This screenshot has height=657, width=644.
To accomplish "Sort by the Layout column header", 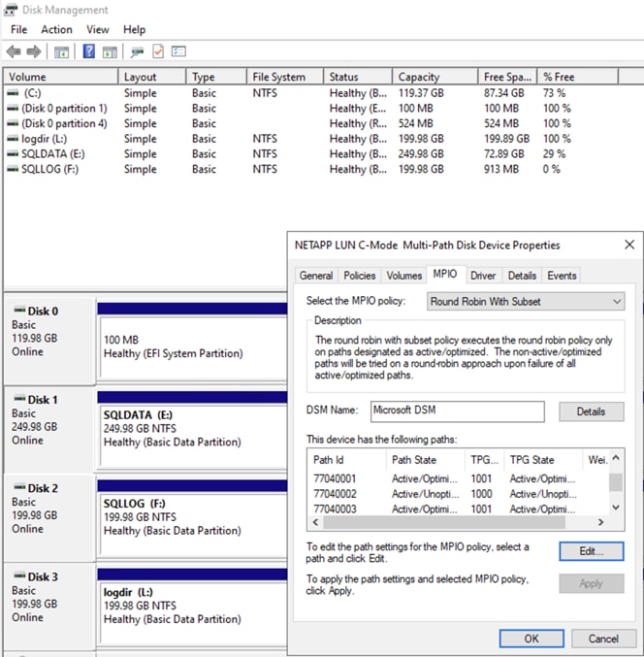I will [151, 77].
